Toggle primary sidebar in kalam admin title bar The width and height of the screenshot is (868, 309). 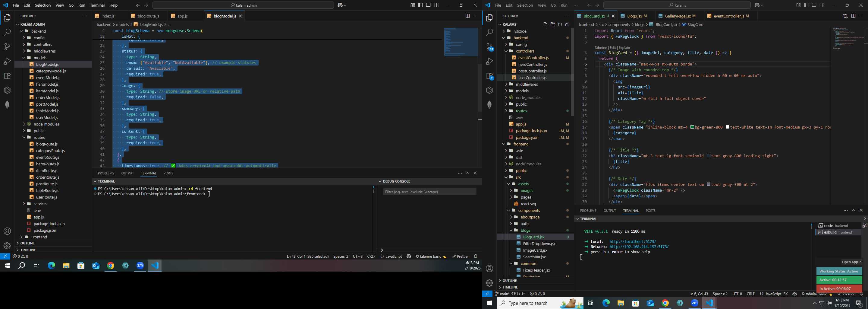coord(420,5)
